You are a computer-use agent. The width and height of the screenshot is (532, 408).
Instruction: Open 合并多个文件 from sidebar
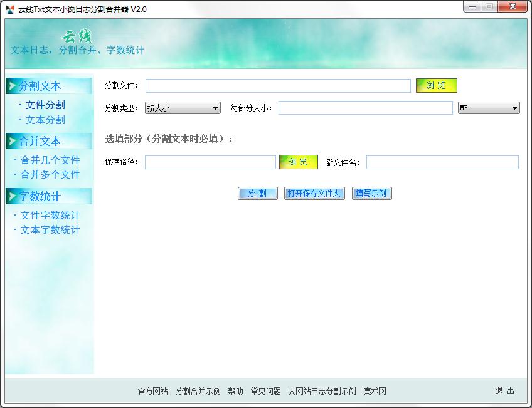pyautogui.click(x=50, y=175)
